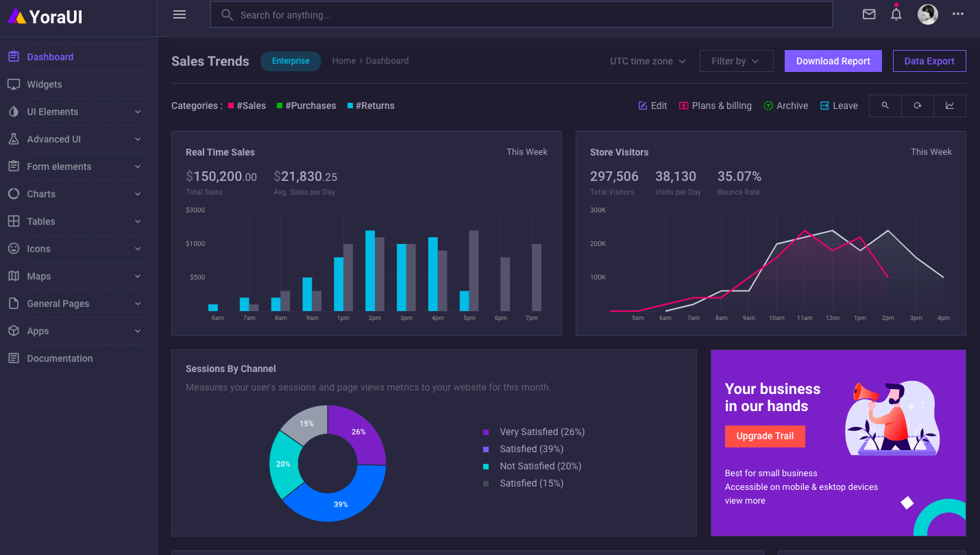Click the three-dot more options icon
The height and width of the screenshot is (555, 980).
(x=957, y=14)
